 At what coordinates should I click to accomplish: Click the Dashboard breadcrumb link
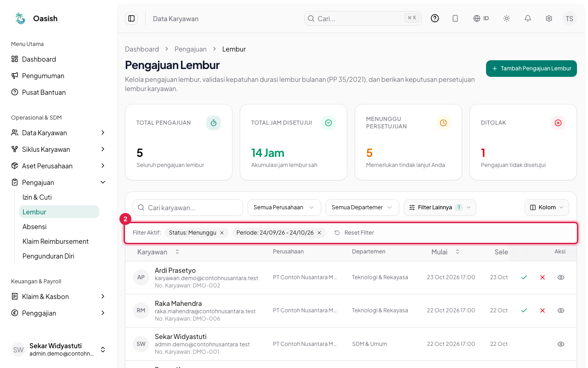pyautogui.click(x=142, y=49)
